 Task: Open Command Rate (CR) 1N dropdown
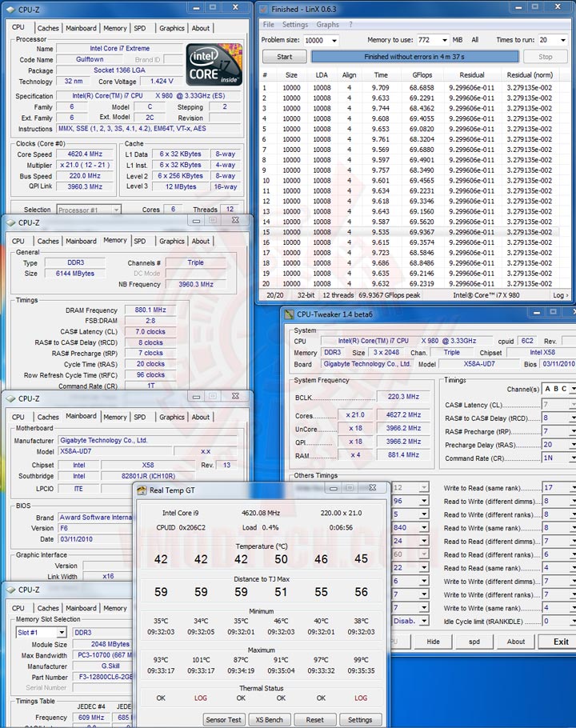573,458
